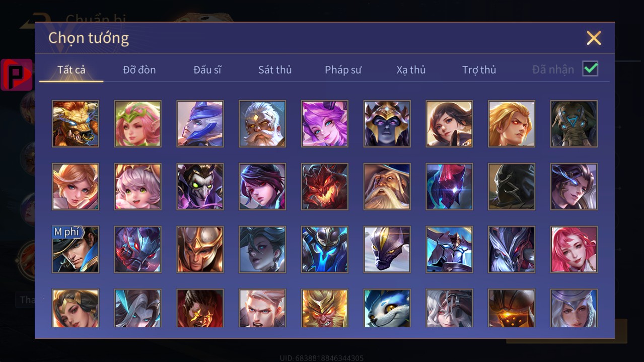Pick the white-bearded old man with gold forehead gem
This screenshot has width=644, height=362.
coord(262,124)
